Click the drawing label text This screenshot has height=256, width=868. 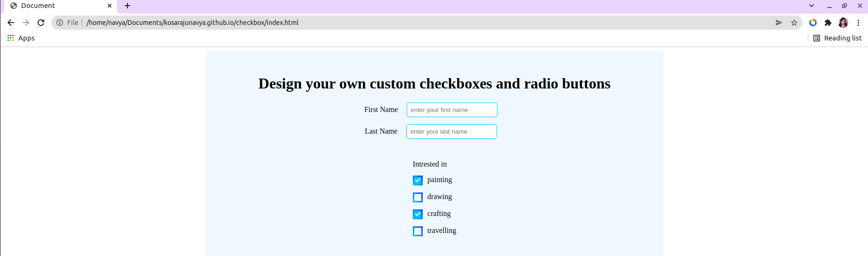[x=440, y=197]
